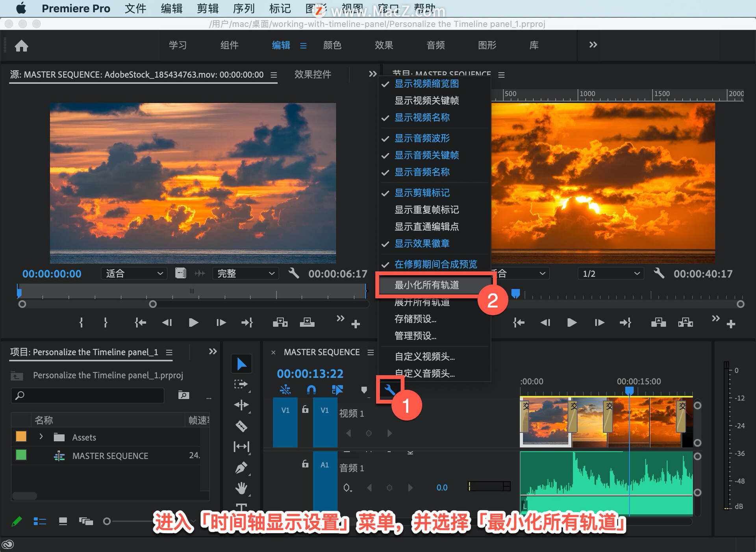Play the source monitor clip

[193, 323]
